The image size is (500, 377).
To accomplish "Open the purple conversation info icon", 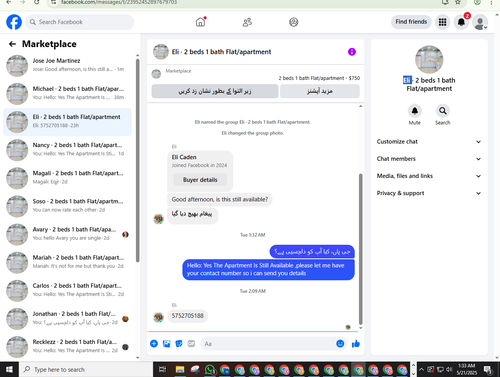I will (352, 52).
